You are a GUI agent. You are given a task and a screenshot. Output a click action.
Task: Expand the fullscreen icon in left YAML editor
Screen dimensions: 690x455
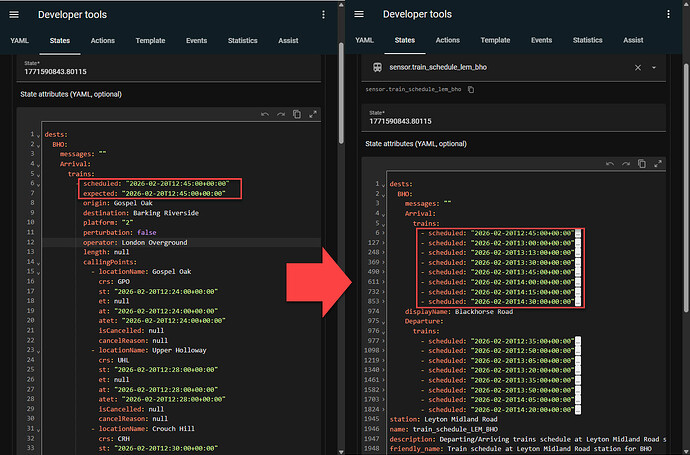313,116
